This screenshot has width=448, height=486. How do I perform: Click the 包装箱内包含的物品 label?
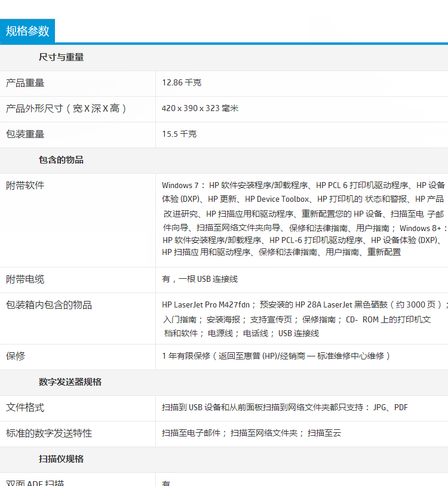pos(49,305)
